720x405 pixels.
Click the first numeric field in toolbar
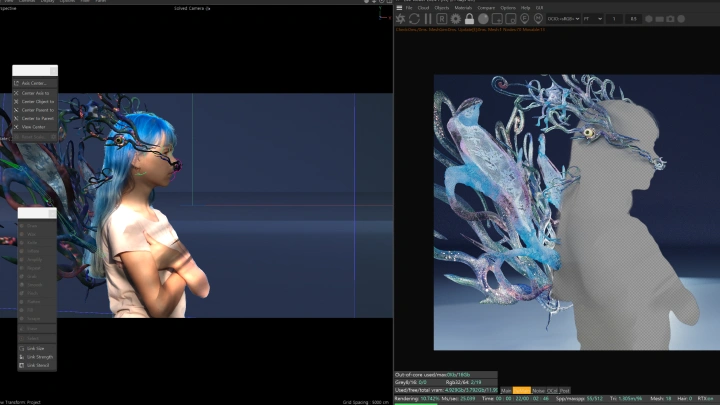(616, 19)
